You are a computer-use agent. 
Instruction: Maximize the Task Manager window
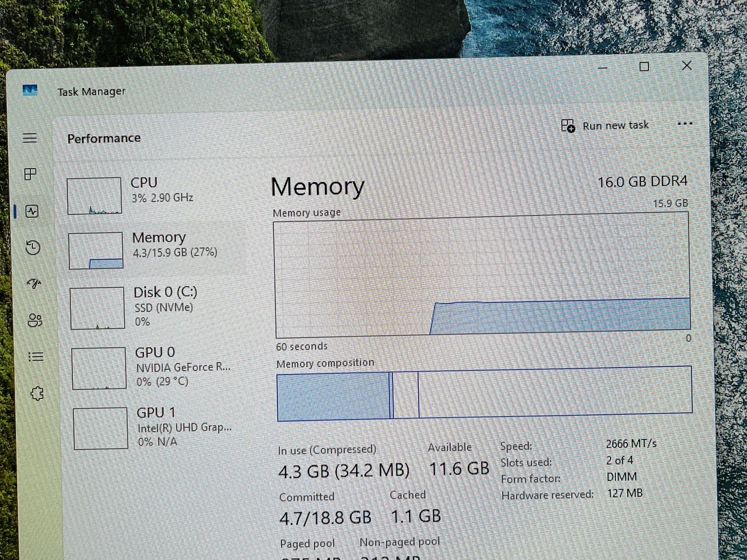click(x=644, y=67)
